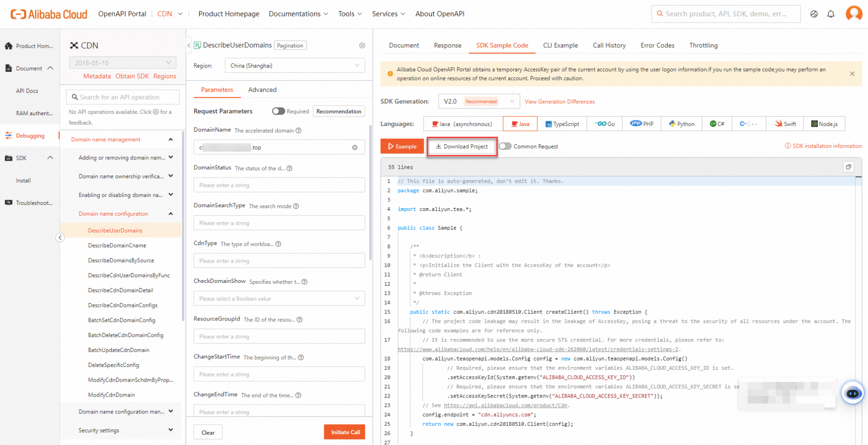Clear the DomainName field with X icon
Screen dimensions: 868x445
coord(355,148)
